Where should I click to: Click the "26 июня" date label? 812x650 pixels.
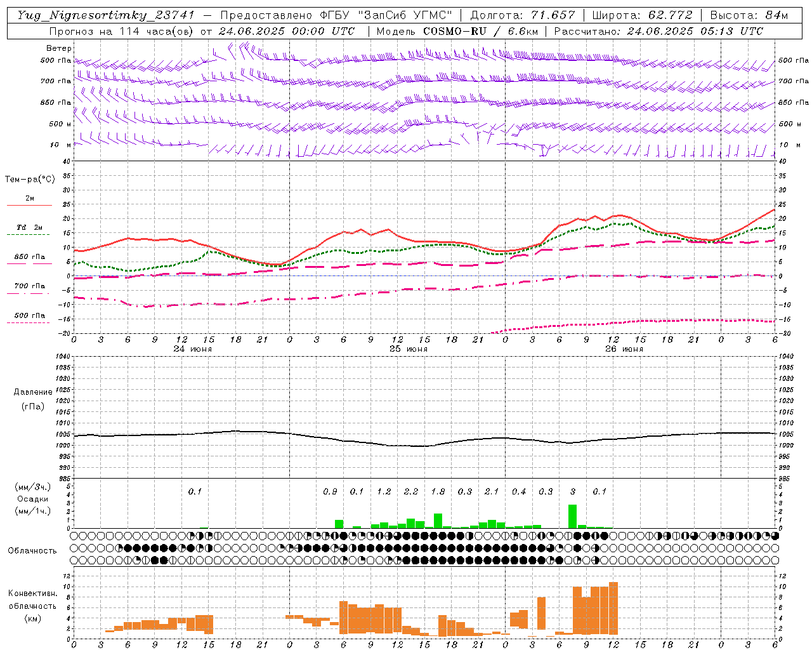coord(624,349)
